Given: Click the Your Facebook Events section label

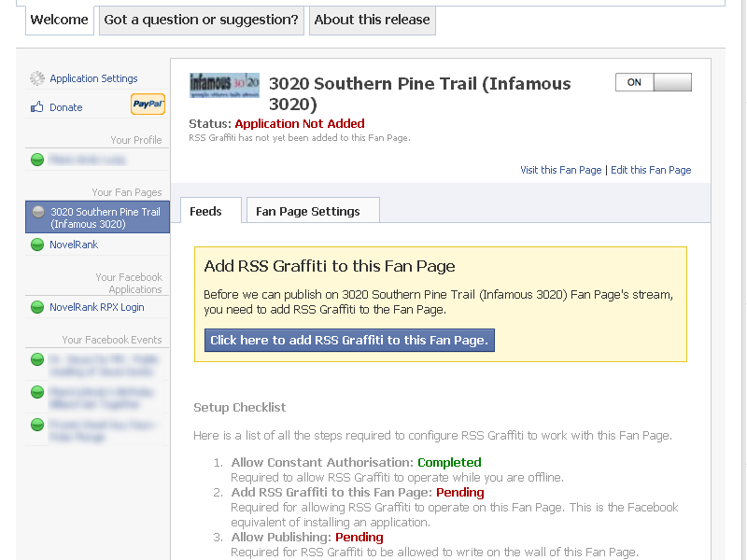Looking at the screenshot, I should point(112,340).
